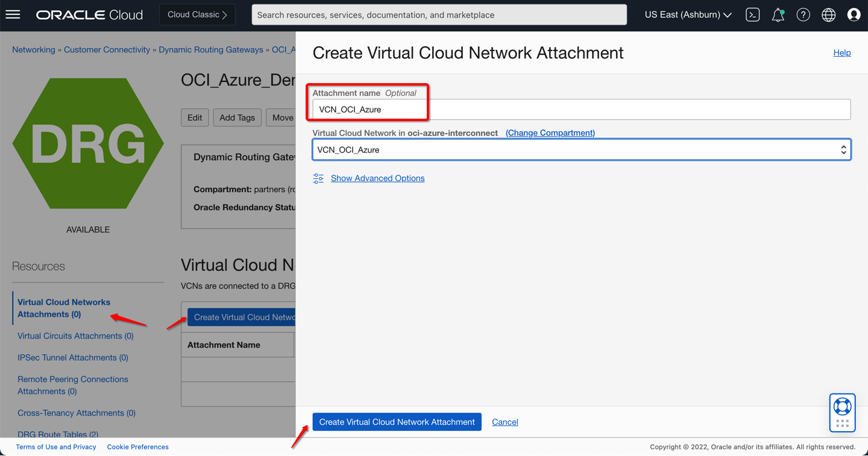
Task: Select Virtual Cloud Networks Attachments (0) resource
Action: (64, 308)
